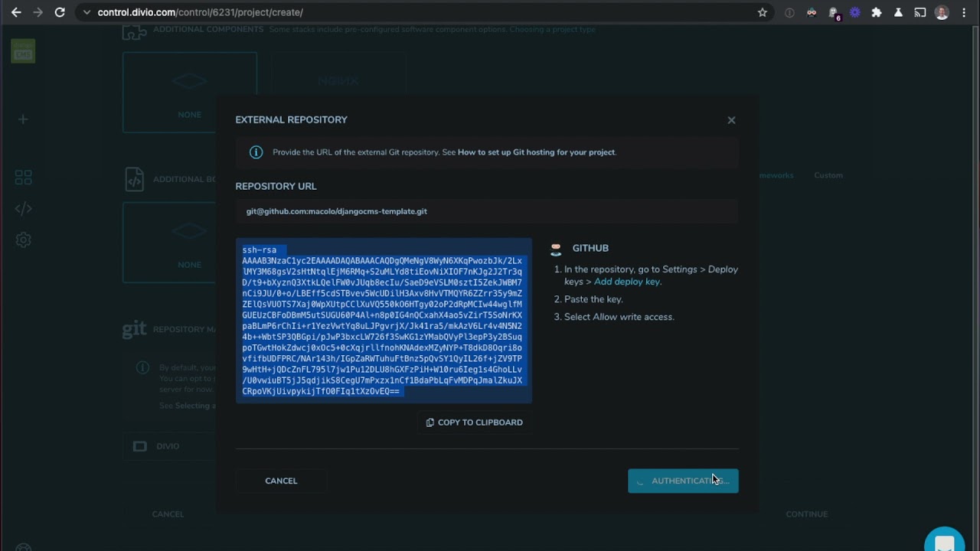Open the site info chevron in address bar
Viewport: 980px width, 551px height.
coord(87,12)
